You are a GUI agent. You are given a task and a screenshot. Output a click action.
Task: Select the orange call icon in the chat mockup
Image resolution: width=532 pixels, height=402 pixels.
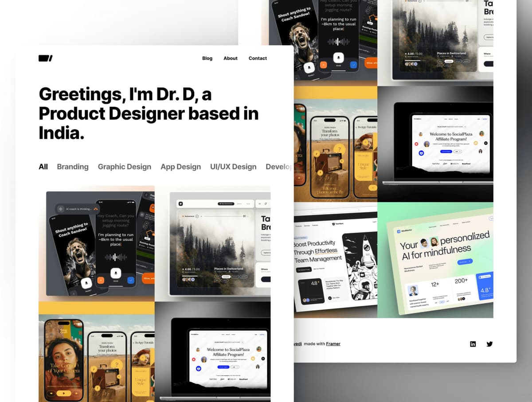tap(101, 280)
